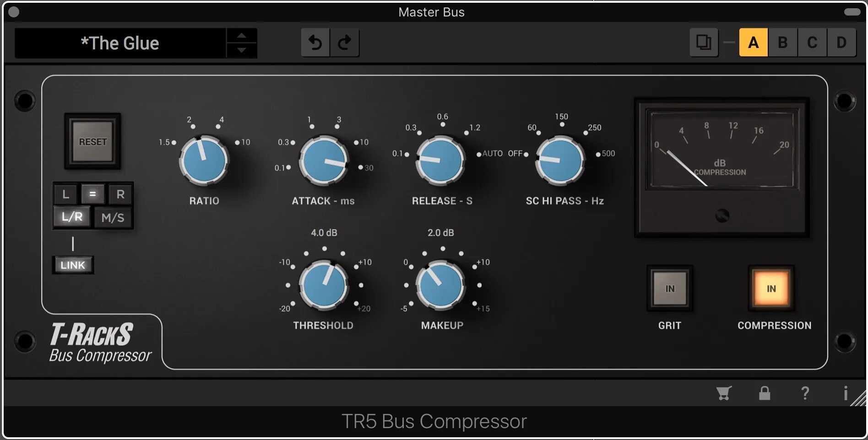Viewport: 868px width, 440px height.
Task: Click the SC HI PASS knob
Action: 560,161
